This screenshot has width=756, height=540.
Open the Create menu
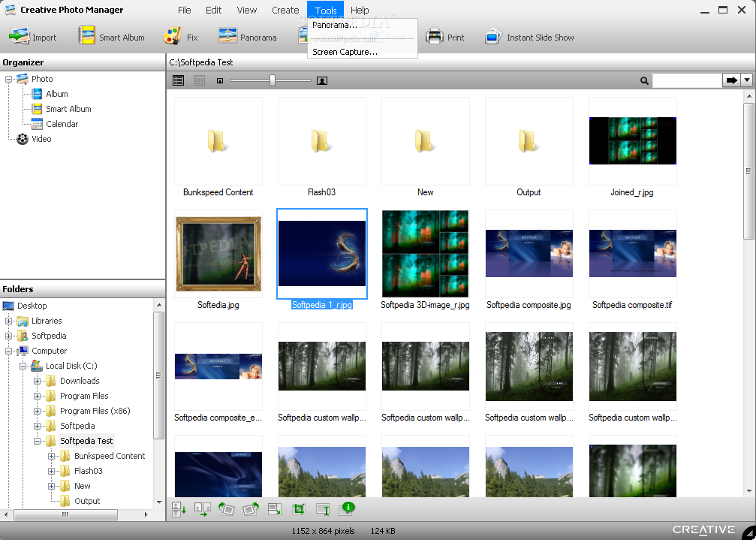(285, 10)
